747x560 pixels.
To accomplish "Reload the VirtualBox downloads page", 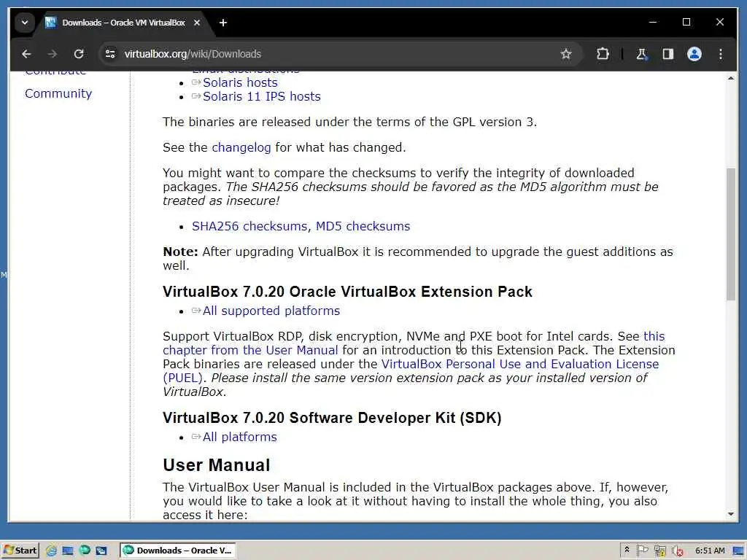I will 79,54.
